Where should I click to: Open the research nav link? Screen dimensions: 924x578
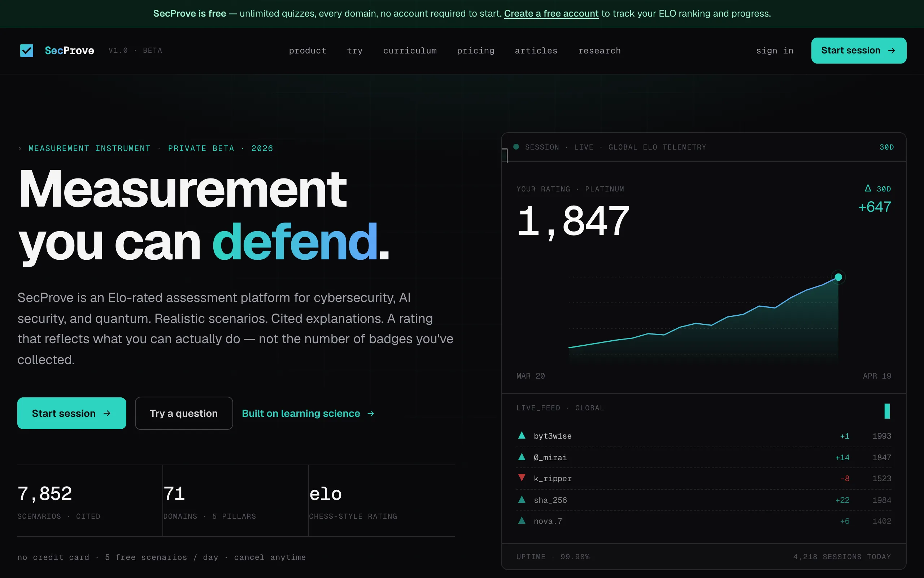pyautogui.click(x=600, y=51)
